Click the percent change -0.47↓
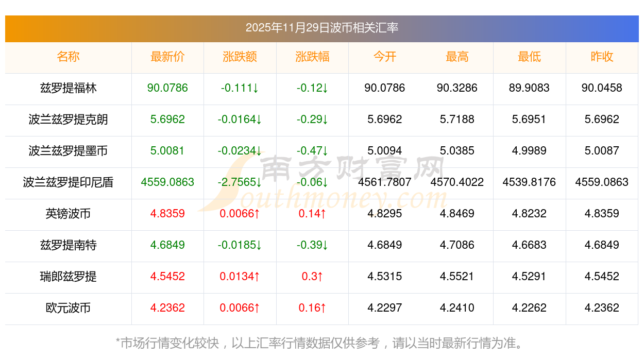This screenshot has height=359, width=644. point(312,151)
